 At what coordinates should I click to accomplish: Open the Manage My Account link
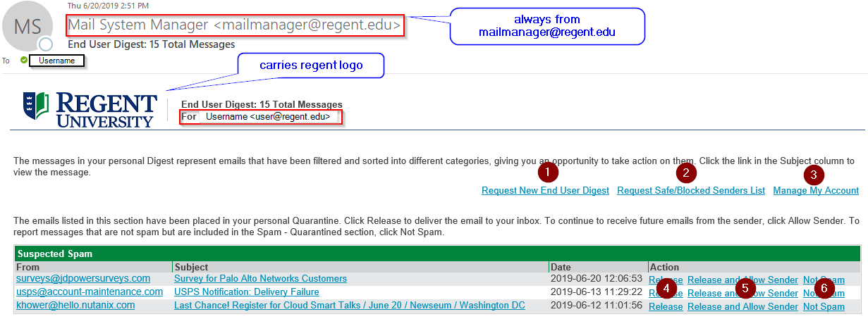(815, 191)
